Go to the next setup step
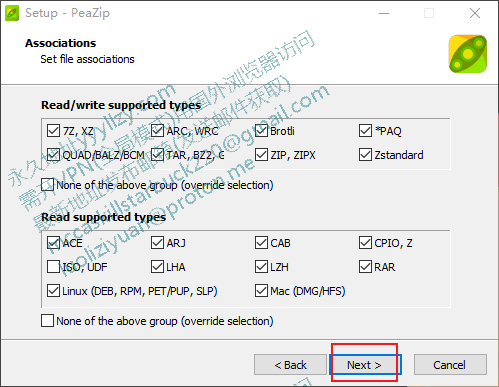Viewport: 499px width, 387px height. click(x=365, y=365)
